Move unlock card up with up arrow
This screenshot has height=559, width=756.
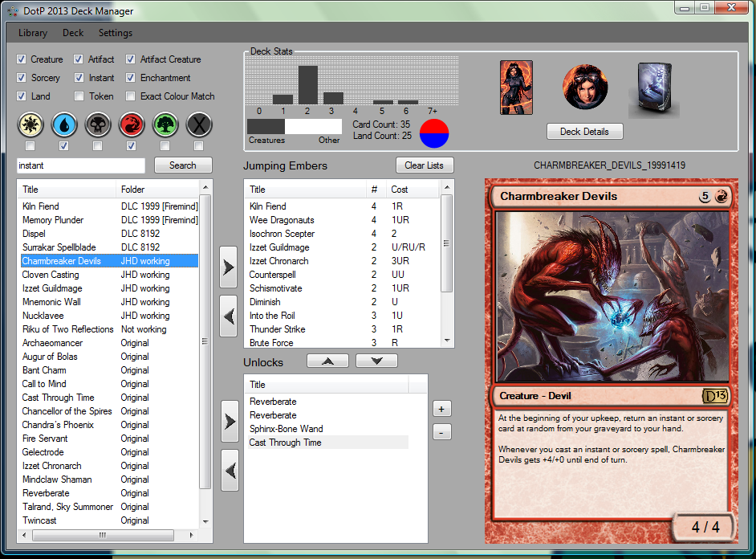point(327,361)
